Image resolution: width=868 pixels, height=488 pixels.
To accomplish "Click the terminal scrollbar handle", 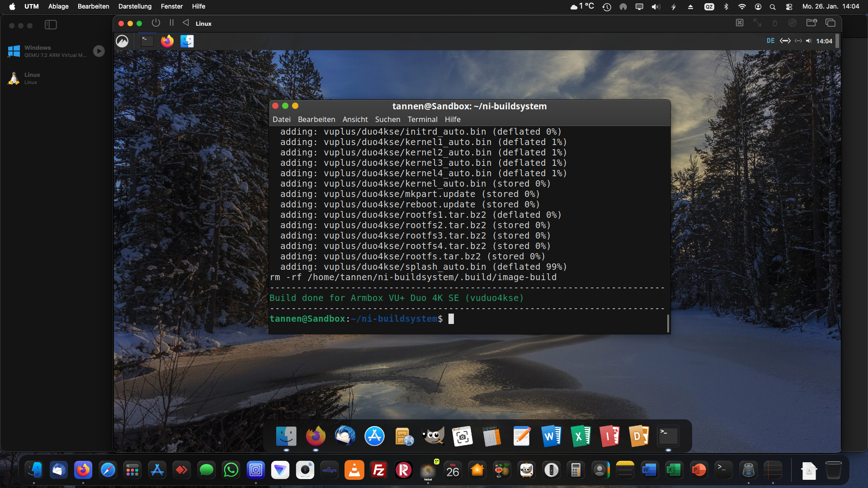I will click(668, 323).
